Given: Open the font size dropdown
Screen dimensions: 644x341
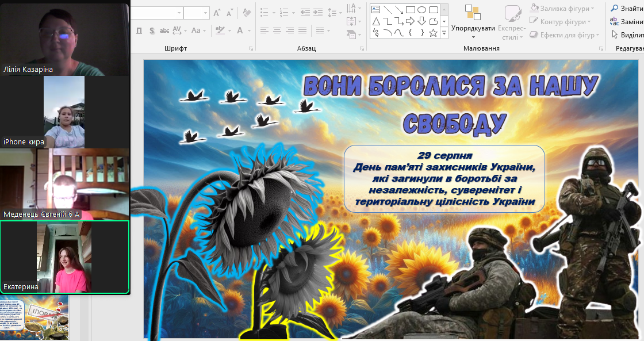Looking at the screenshot, I should click(205, 13).
